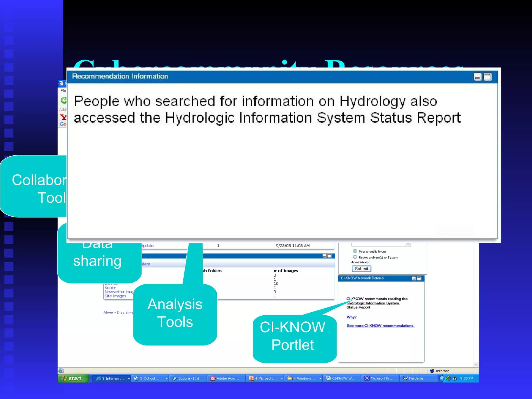
Task: Click the Yahoo toolbar Y icon
Action: [x=63, y=117]
